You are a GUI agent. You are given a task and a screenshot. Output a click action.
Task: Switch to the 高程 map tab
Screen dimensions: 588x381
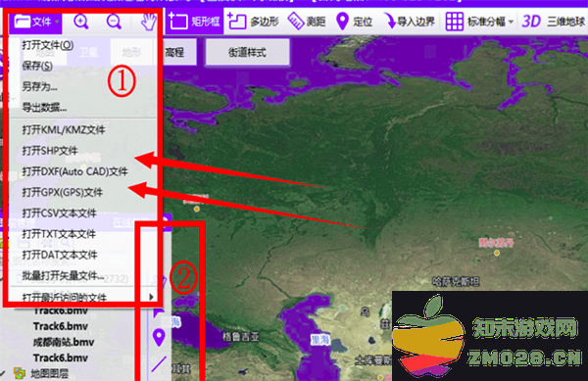coord(175,52)
